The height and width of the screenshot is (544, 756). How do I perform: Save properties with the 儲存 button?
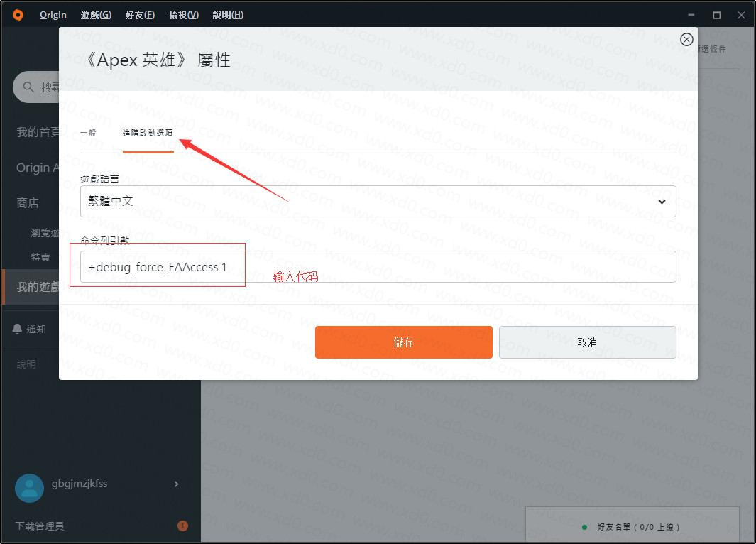(403, 342)
